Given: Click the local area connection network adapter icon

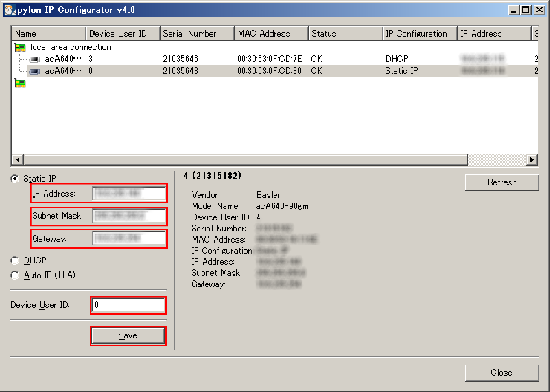Looking at the screenshot, I should [20, 47].
